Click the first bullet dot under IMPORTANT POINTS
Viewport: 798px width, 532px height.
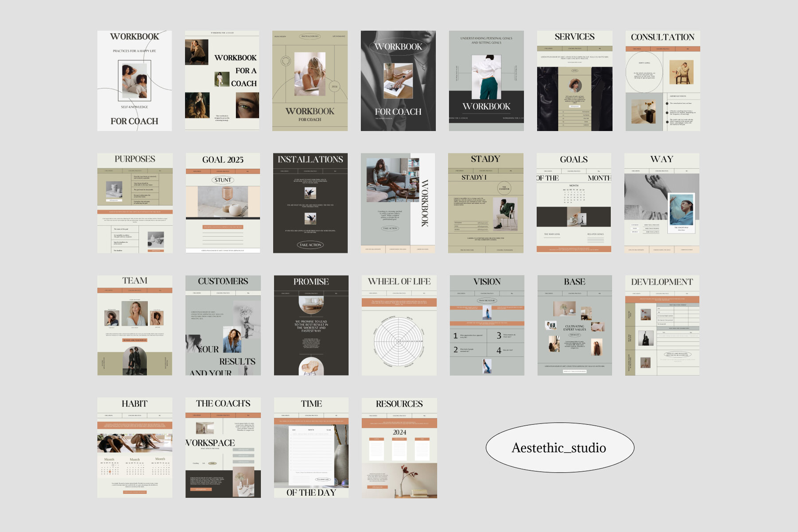pos(667,103)
